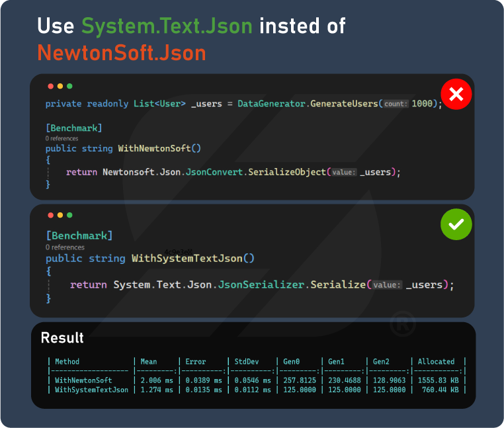Click the Error column header
The image size is (504, 428).
(195, 362)
